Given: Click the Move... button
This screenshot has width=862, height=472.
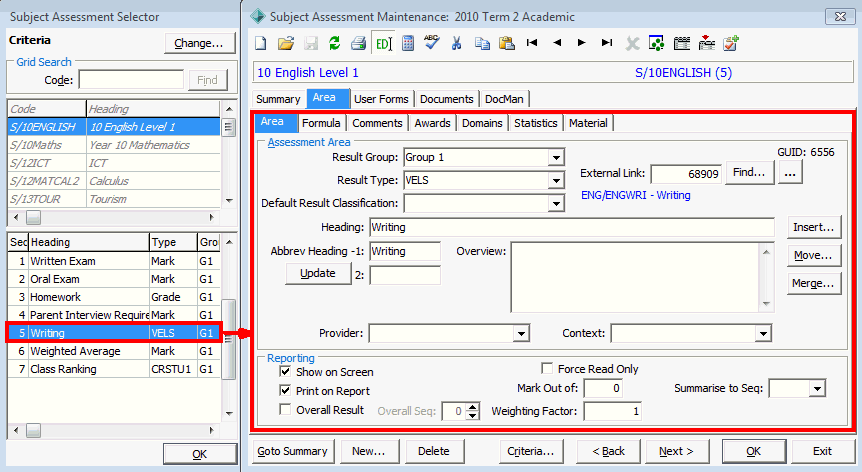Looking at the screenshot, I should pos(814,256).
